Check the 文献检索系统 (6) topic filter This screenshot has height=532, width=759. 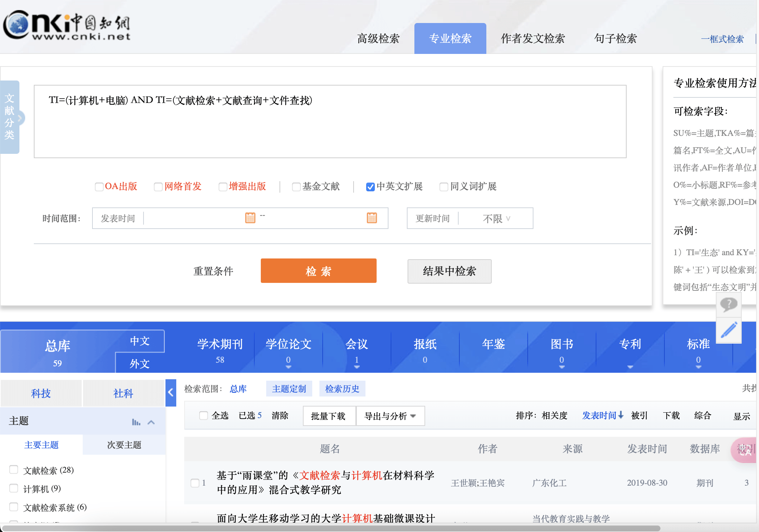[x=14, y=507]
